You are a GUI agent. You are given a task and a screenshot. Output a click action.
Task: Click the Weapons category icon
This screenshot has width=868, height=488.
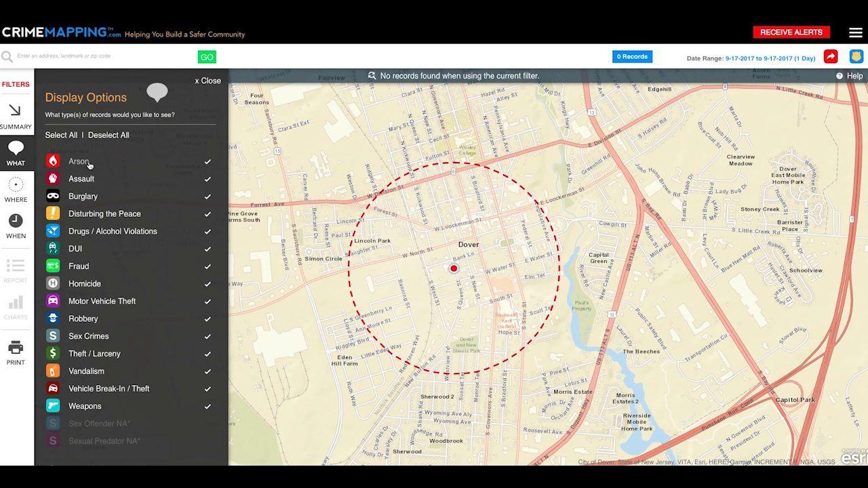(x=54, y=405)
